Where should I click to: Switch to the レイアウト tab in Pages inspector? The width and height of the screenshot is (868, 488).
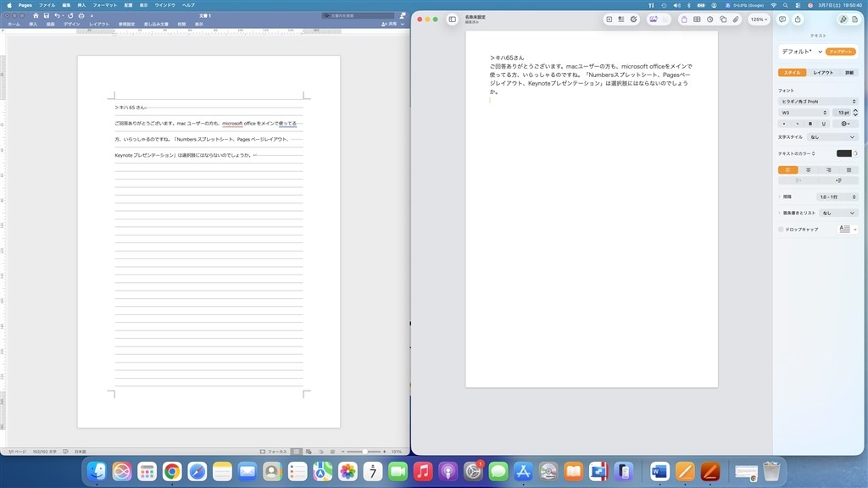pyautogui.click(x=822, y=73)
